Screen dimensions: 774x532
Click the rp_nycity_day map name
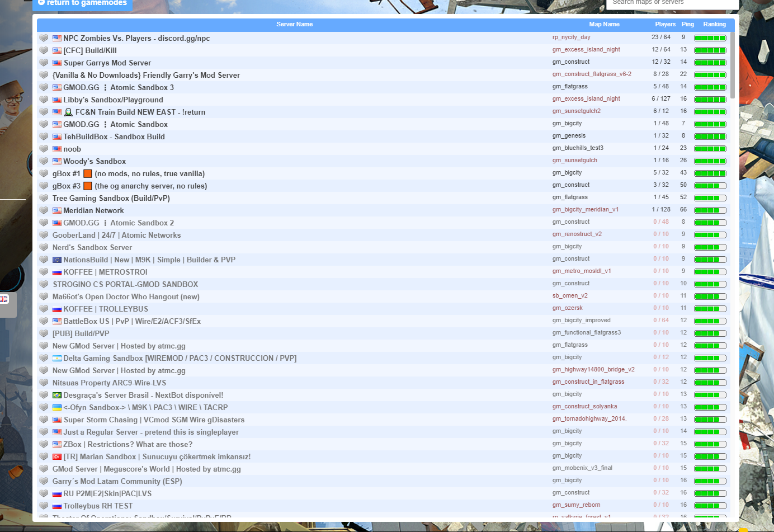[572, 37]
